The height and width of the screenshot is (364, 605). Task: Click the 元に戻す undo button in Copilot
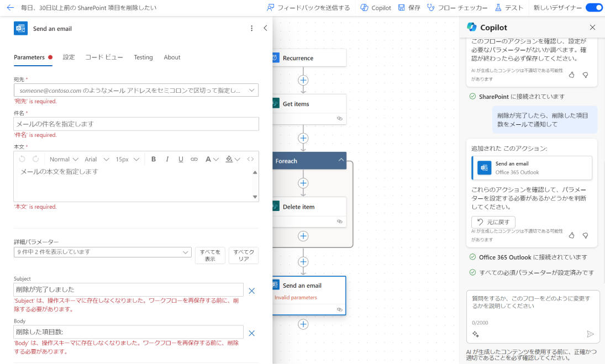(493, 221)
